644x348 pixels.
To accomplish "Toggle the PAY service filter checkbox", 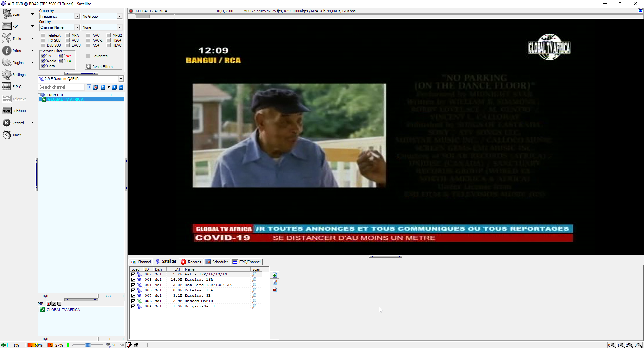I will point(61,56).
